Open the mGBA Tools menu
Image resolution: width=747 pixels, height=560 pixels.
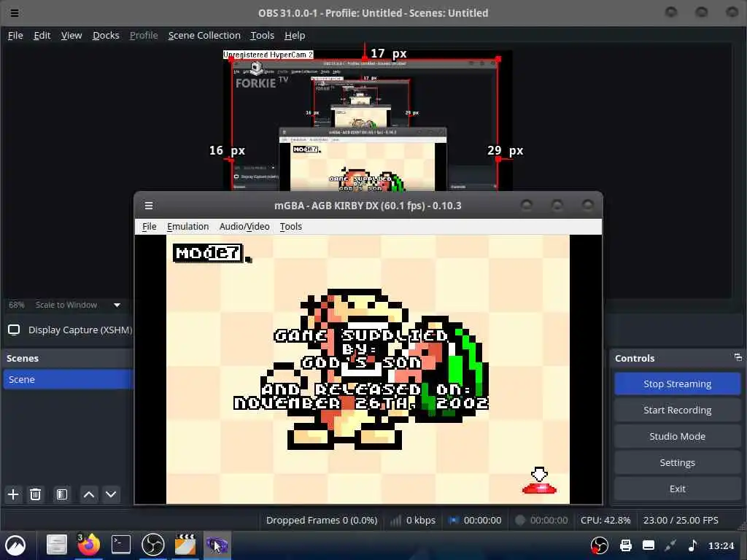pos(290,226)
